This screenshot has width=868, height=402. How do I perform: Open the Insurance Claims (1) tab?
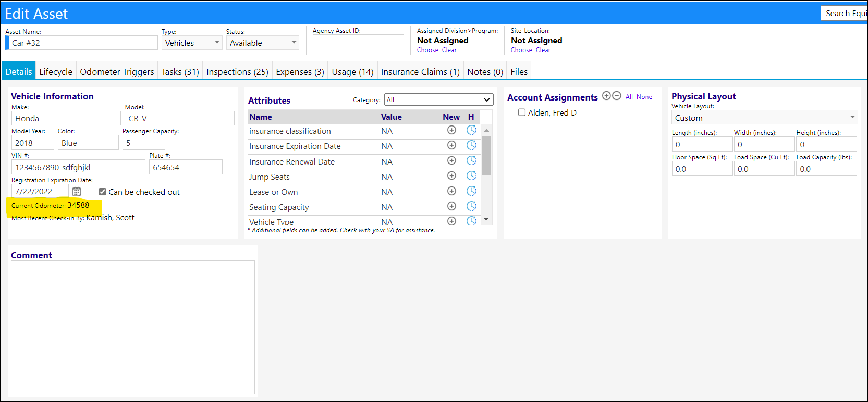[x=420, y=72]
